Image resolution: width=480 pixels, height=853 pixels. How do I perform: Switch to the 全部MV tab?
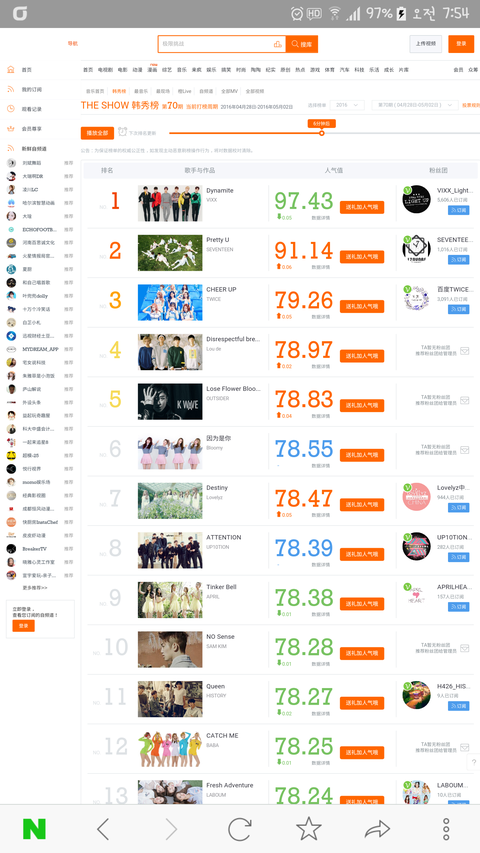click(229, 91)
